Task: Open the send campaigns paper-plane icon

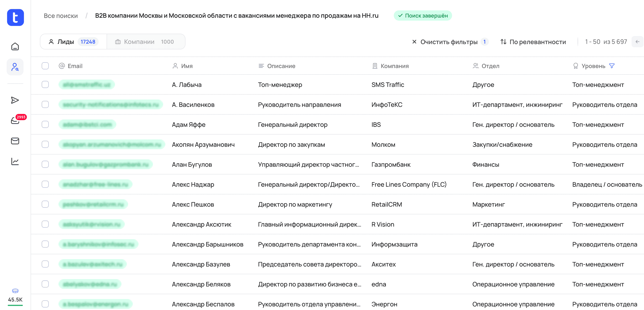Action: click(x=15, y=100)
